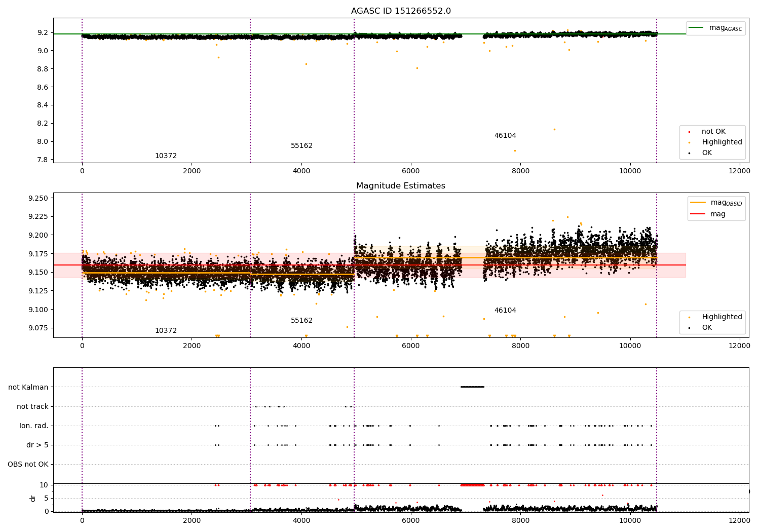Click the 'dr > 5' axis label
Viewport: 760px width, 532px height.
click(x=37, y=445)
